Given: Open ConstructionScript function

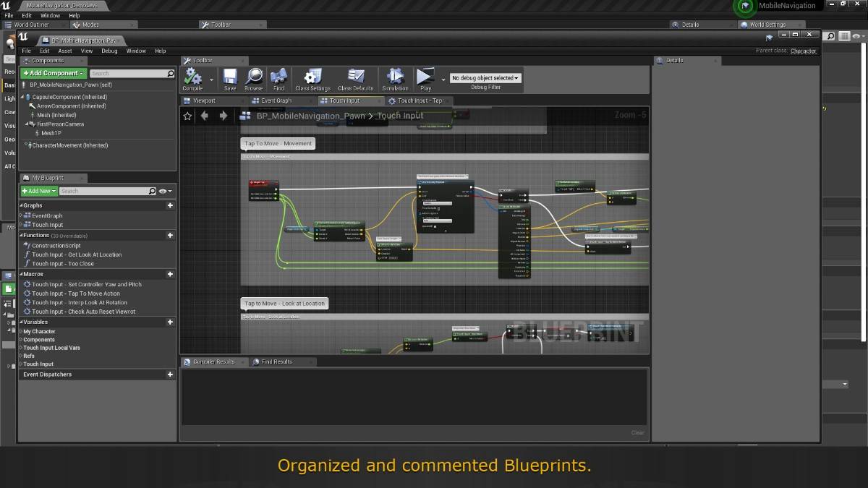Looking at the screenshot, I should tap(56, 246).
